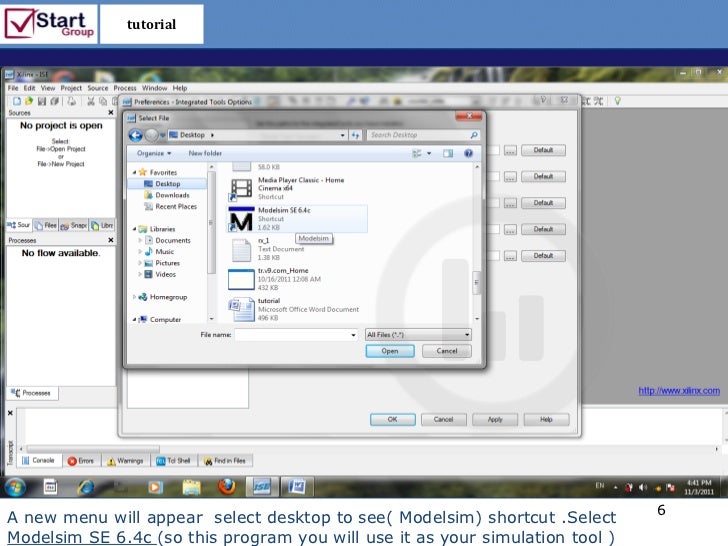This screenshot has width=728, height=546.
Task: Click the ISE taskbar button
Action: (x=262, y=487)
